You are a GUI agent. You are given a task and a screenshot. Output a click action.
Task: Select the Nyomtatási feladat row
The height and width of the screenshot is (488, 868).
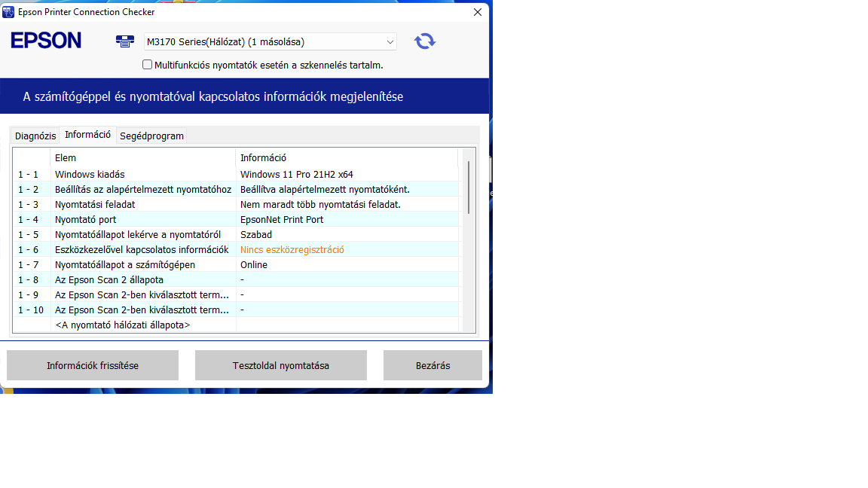236,204
